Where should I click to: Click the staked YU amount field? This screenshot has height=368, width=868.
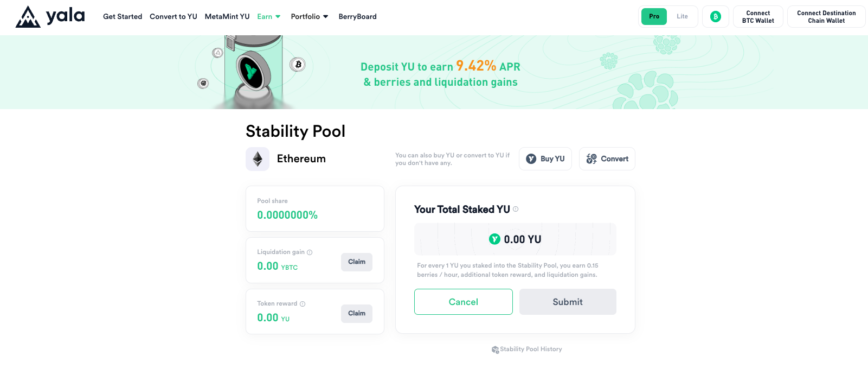[x=515, y=239]
